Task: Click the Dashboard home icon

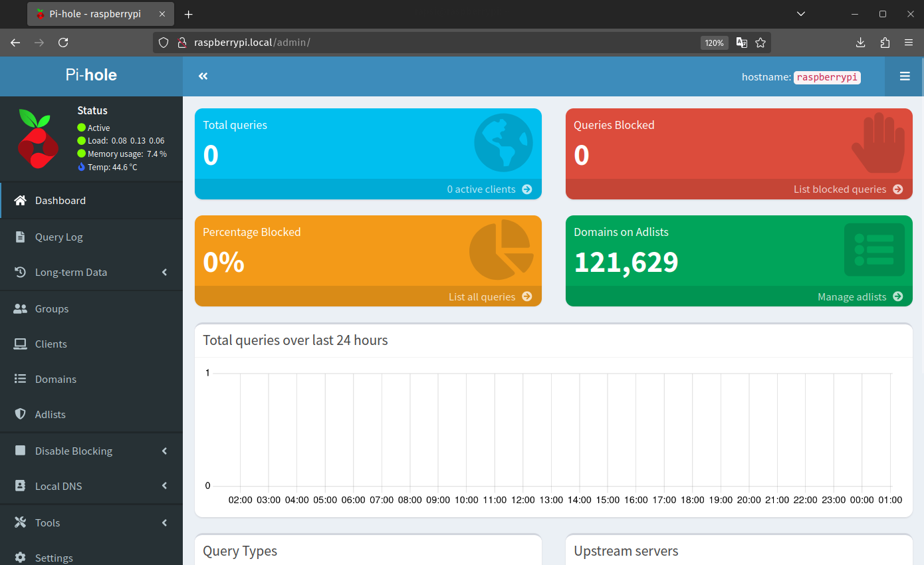Action: pos(21,200)
